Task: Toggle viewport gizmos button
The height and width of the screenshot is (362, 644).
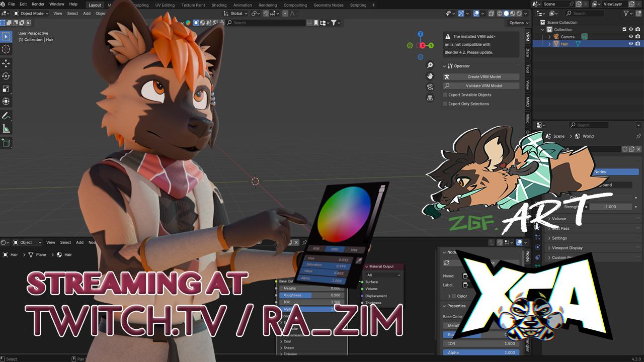Action: click(461, 14)
